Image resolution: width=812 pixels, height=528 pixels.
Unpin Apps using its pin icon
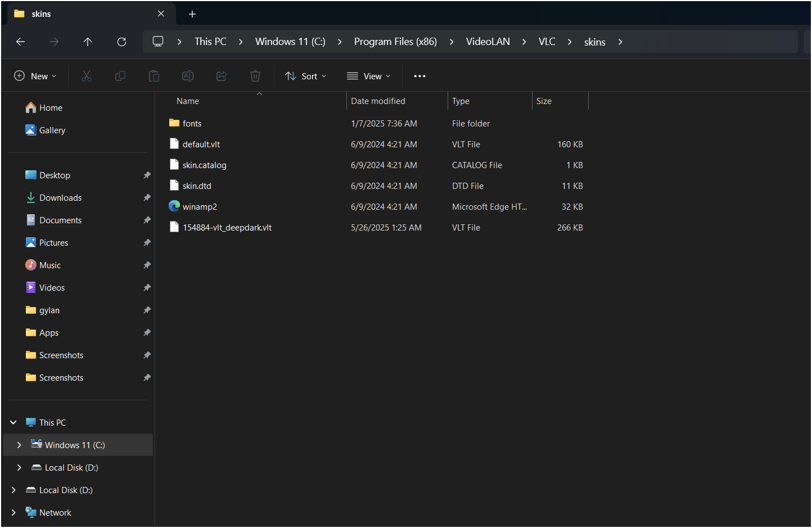[x=147, y=332]
